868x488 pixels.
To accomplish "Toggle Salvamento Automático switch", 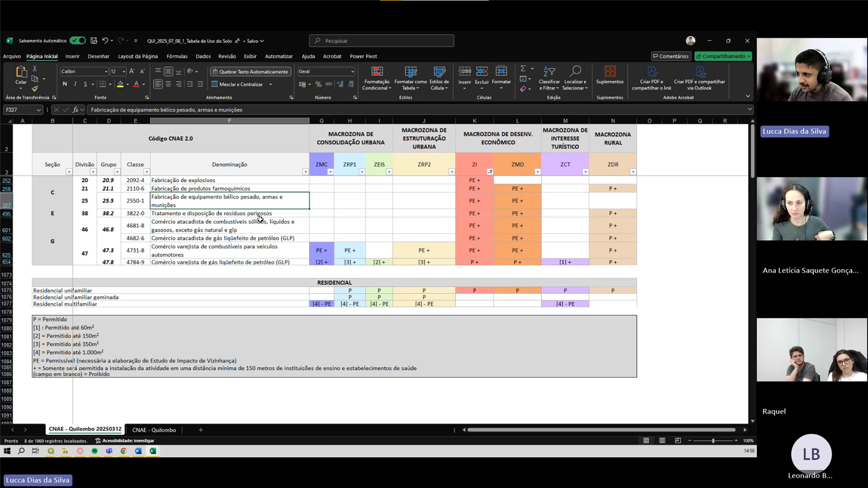I will (x=77, y=41).
